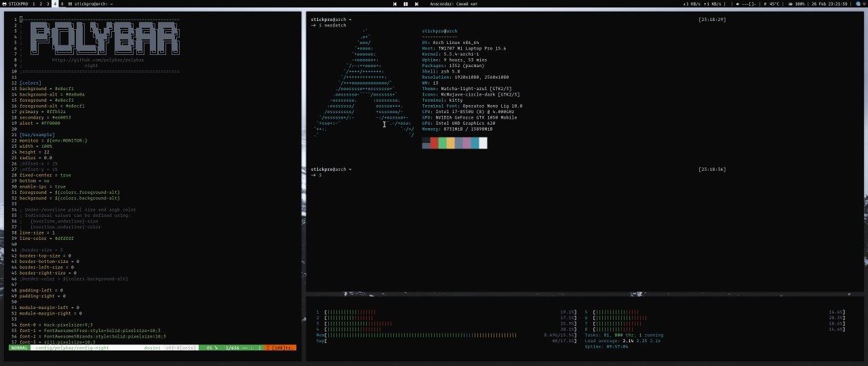Viewport: 868px width, 366px height.
Task: Click the Tasks count line in htop
Action: point(624,335)
